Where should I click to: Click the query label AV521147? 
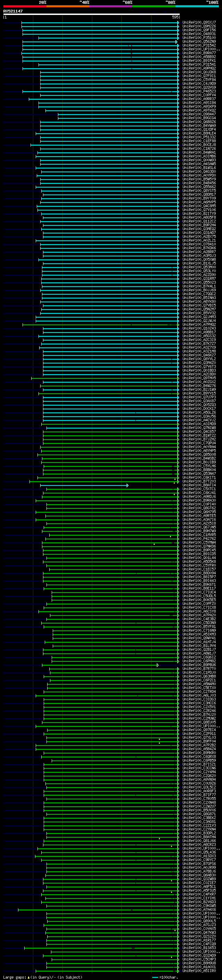click(x=13, y=11)
